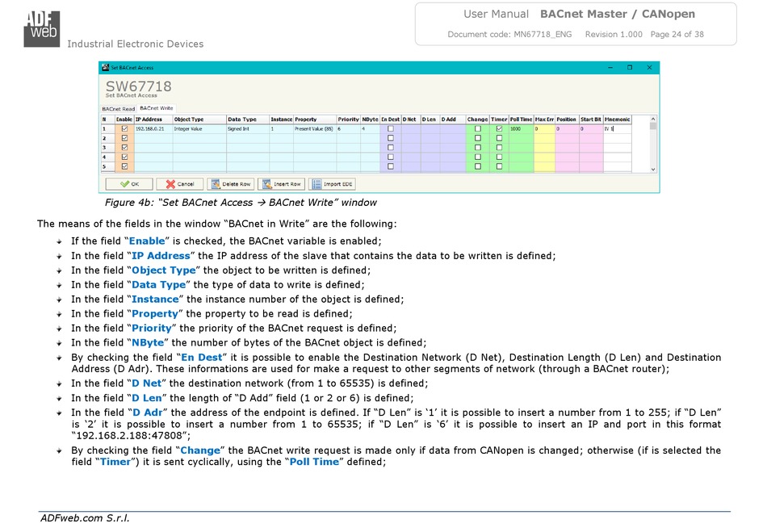Viewport: 767px width, 532px height.
Task: Click the IP Address column header
Action: (x=153, y=119)
